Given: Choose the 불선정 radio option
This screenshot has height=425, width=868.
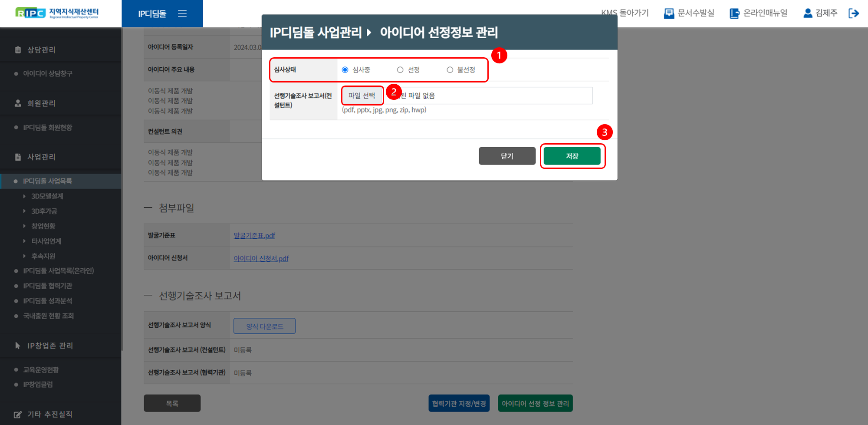Looking at the screenshot, I should click(x=450, y=70).
